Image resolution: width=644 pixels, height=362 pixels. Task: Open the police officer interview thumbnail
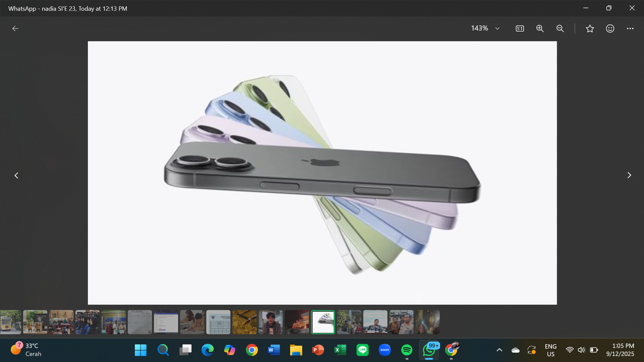(401, 322)
